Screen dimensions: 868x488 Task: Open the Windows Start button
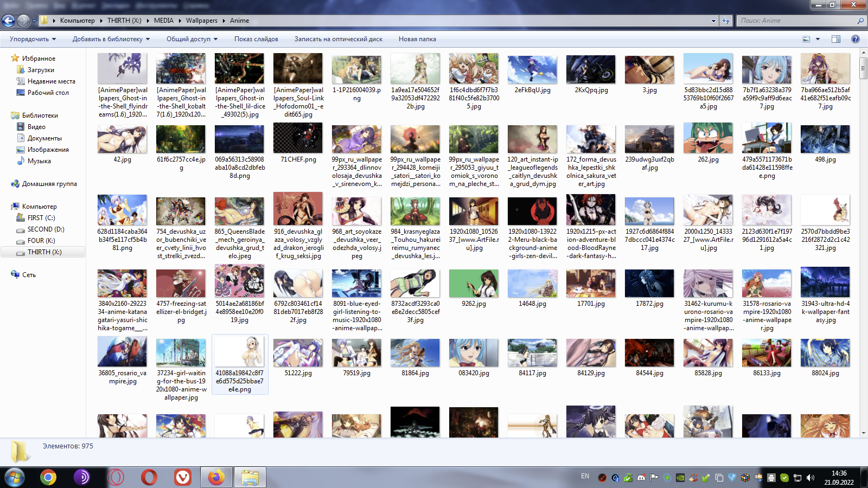pos(15,477)
